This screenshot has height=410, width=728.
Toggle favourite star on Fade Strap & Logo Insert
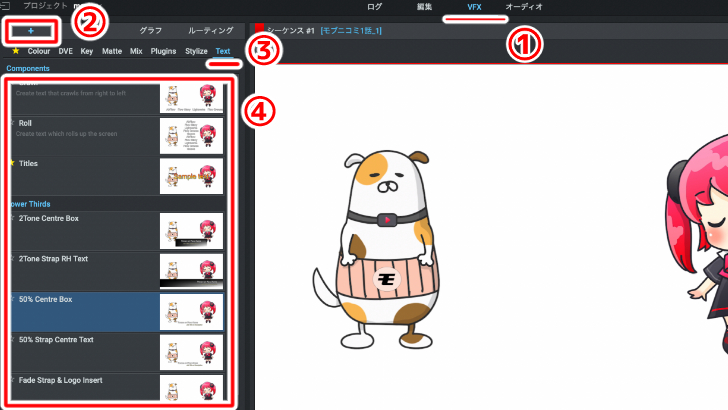[x=13, y=380]
